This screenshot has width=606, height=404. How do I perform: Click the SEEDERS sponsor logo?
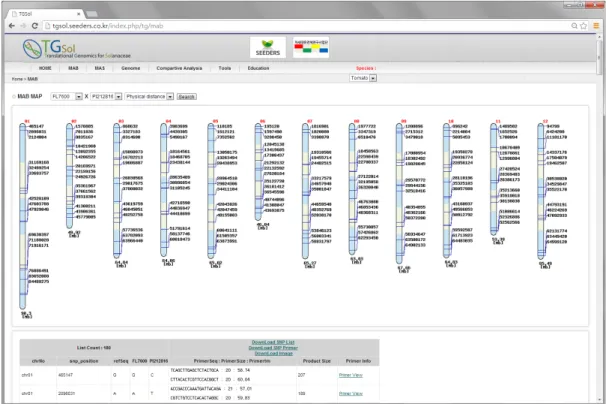click(x=268, y=48)
